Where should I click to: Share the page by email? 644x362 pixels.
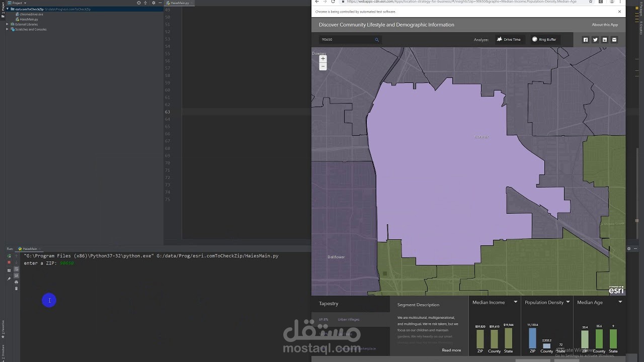614,40
